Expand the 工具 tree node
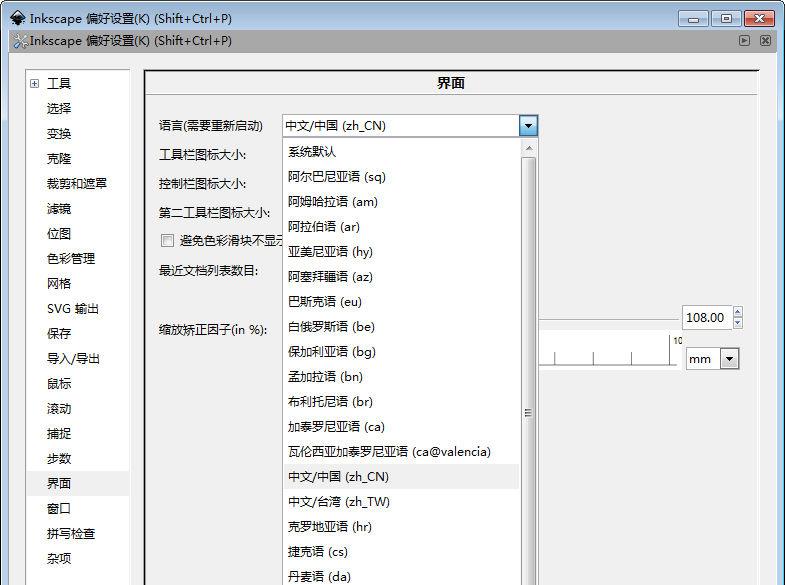The height and width of the screenshot is (585, 785). click(x=34, y=84)
